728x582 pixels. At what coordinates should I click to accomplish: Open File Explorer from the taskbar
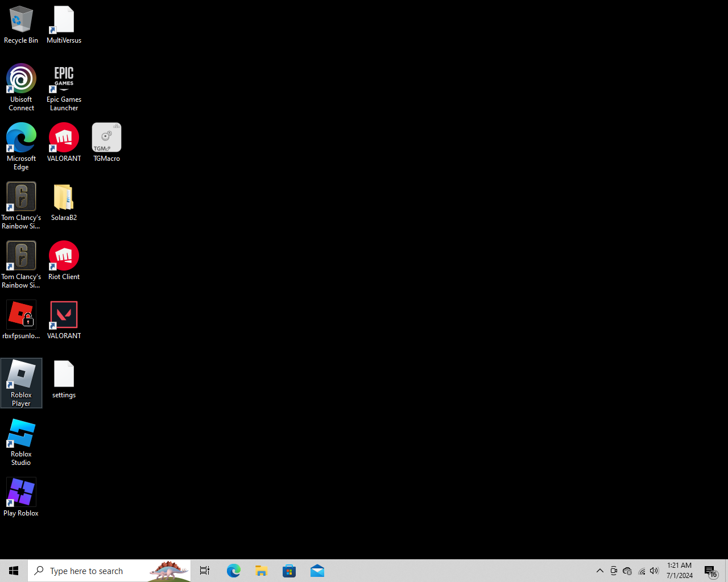pyautogui.click(x=261, y=571)
